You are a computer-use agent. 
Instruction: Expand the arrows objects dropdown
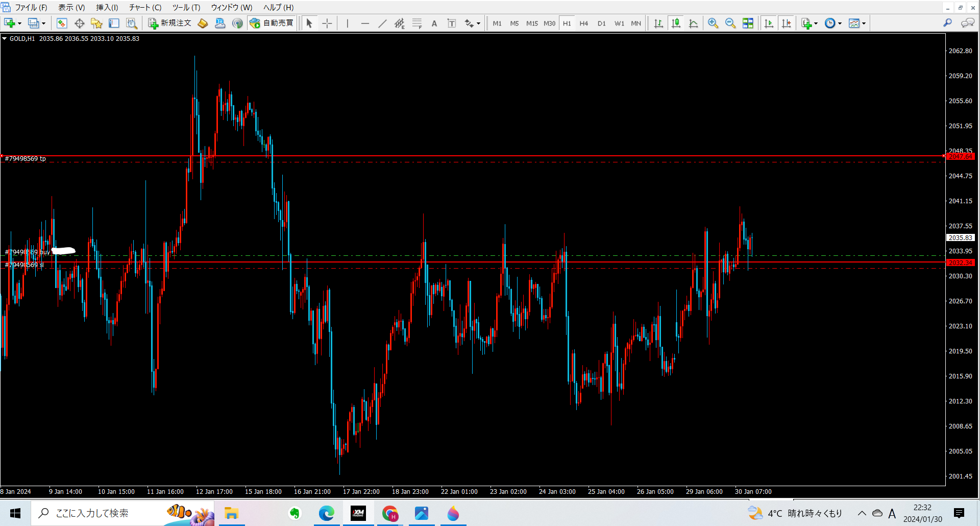click(478, 23)
